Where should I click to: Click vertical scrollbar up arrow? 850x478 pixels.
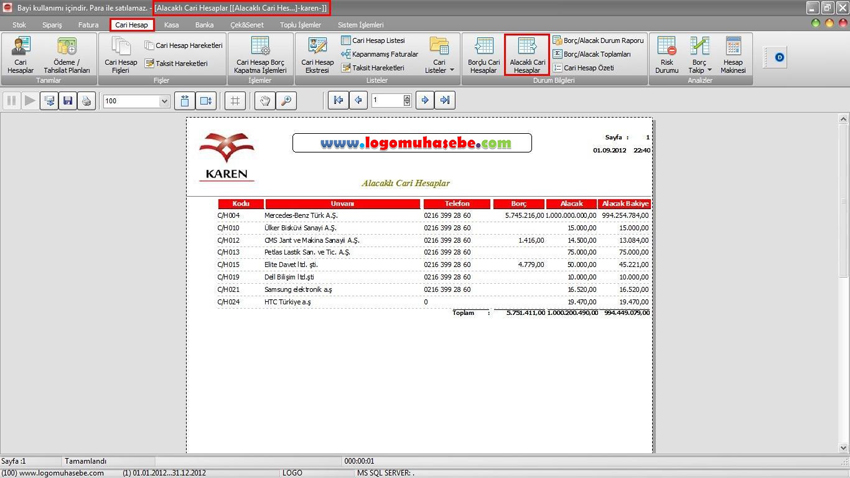pyautogui.click(x=843, y=119)
